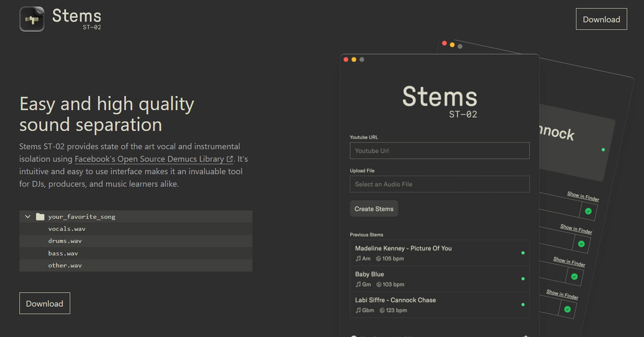
Task: Click the music note icon beside Gm
Action: point(358,284)
